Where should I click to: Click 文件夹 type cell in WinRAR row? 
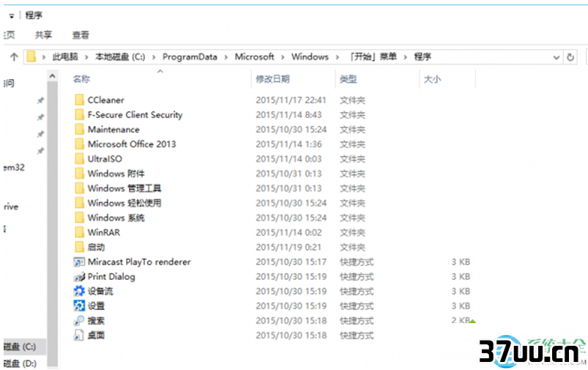click(x=352, y=232)
